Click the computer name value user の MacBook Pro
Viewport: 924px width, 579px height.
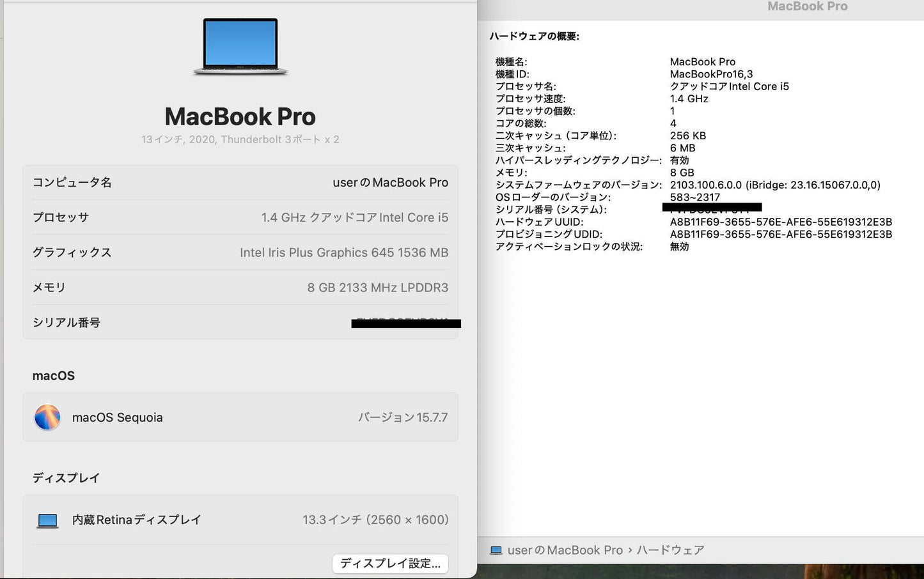(391, 183)
